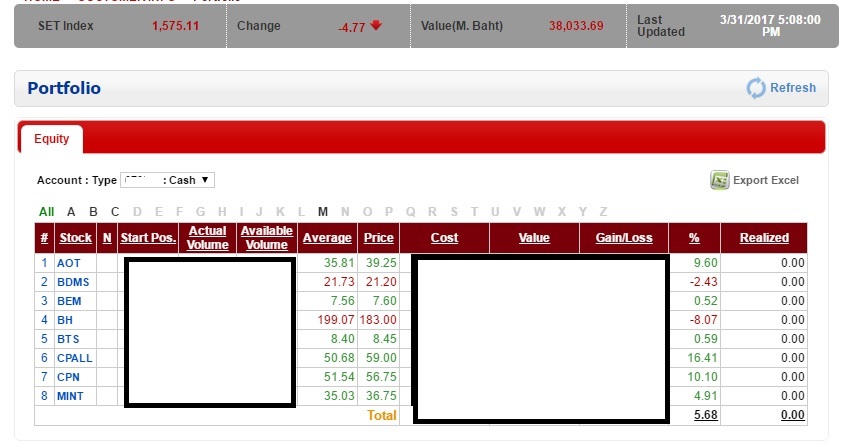Click the Value(M. Baht) figure 38,033.69
This screenshot has height=448, width=842.
[x=576, y=26]
